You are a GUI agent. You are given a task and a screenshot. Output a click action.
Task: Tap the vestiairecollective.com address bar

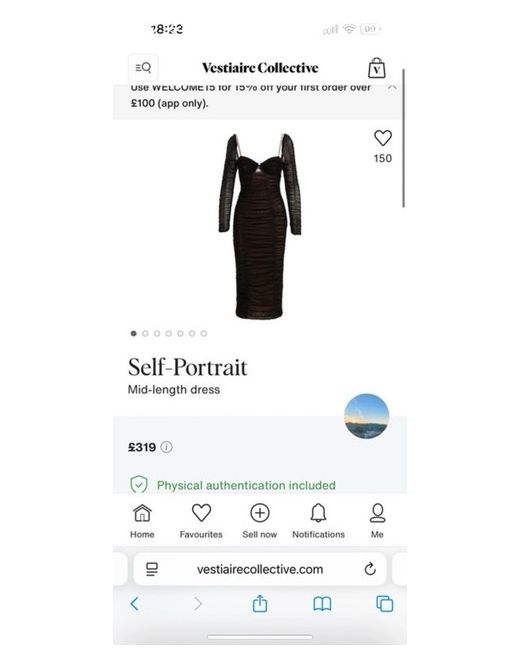click(260, 569)
